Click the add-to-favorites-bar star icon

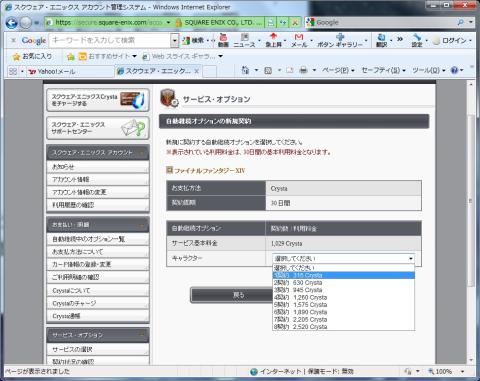tap(70, 57)
